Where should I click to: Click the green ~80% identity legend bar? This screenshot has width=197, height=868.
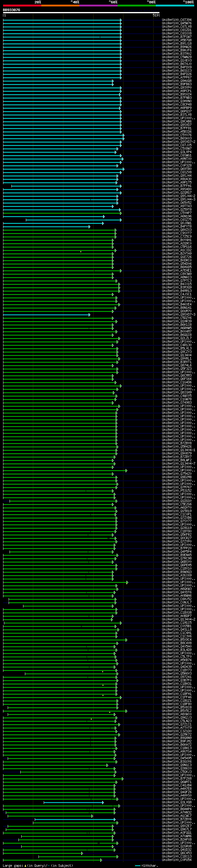(137, 6)
